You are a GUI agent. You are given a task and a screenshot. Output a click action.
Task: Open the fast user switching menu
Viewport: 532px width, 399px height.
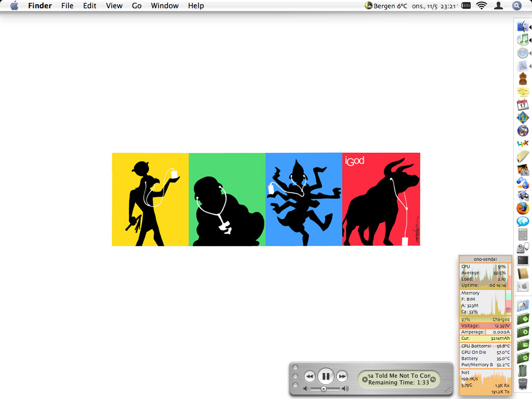498,6
